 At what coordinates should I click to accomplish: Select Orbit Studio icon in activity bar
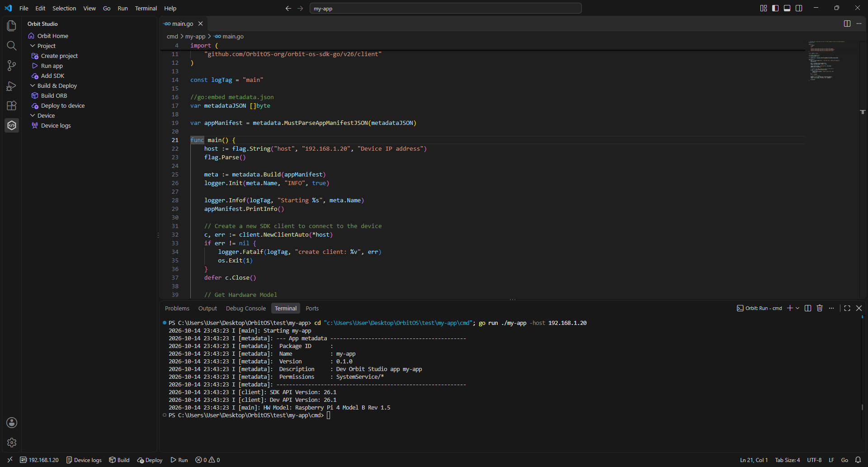[12, 125]
